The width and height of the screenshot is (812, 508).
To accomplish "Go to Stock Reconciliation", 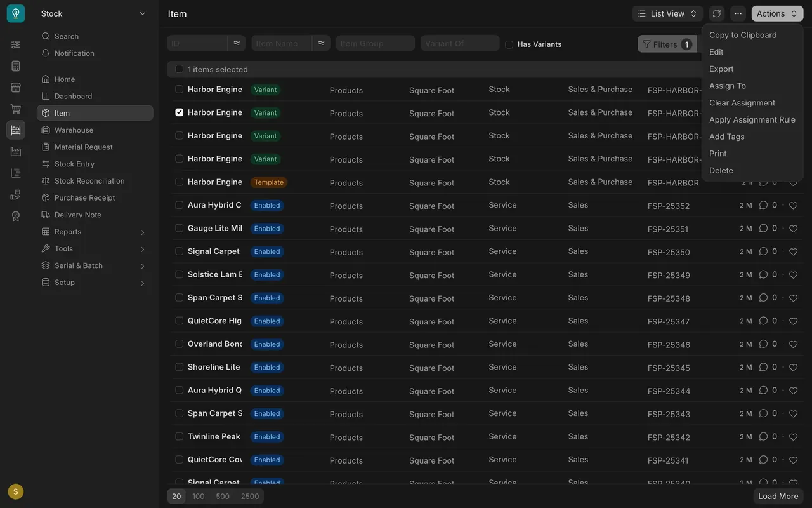I will [x=95, y=181].
